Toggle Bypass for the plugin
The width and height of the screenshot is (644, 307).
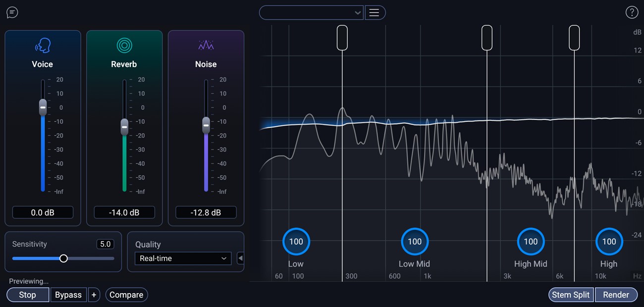pyautogui.click(x=69, y=295)
